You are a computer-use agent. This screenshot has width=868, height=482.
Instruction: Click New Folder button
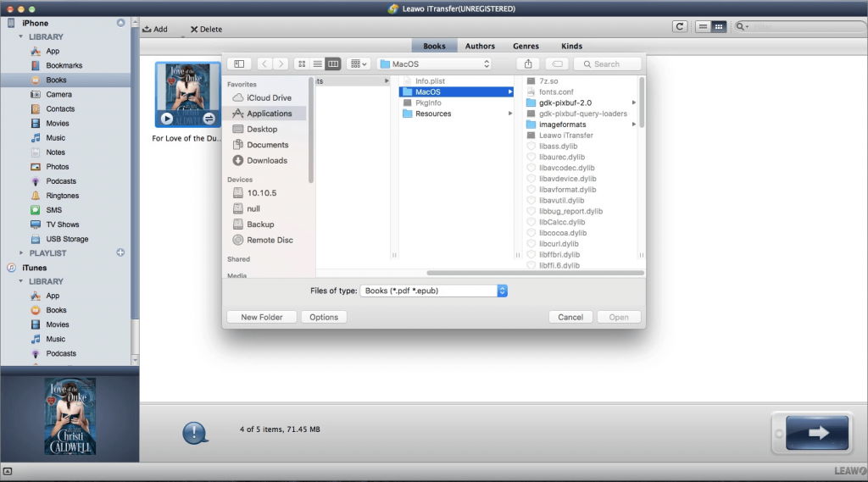coord(262,317)
